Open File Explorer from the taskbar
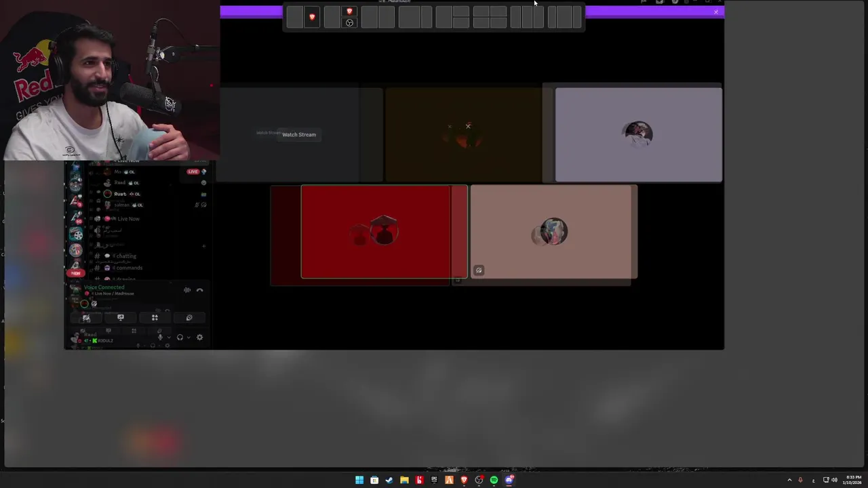Screen dimensions: 868x488 pos(404,480)
